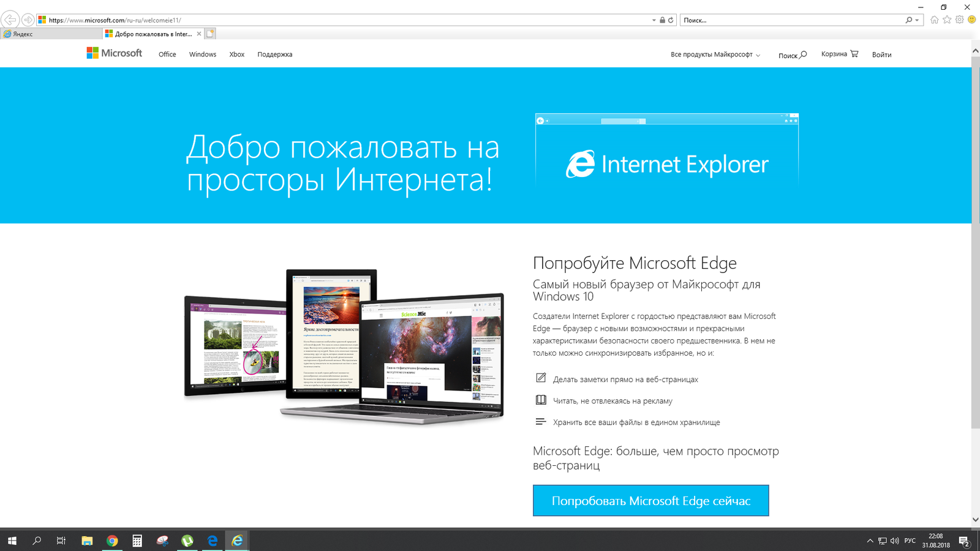Viewport: 980px width, 551px height.
Task: Click the reading view book icon
Action: [x=541, y=400]
